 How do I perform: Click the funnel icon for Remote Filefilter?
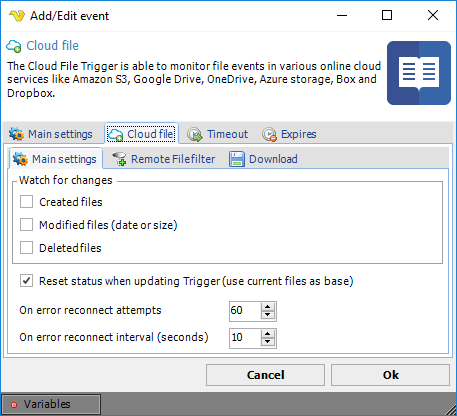tap(119, 159)
